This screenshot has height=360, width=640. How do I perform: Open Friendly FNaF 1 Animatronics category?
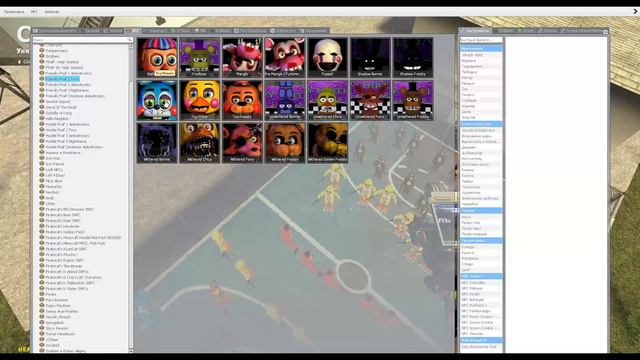68,73
